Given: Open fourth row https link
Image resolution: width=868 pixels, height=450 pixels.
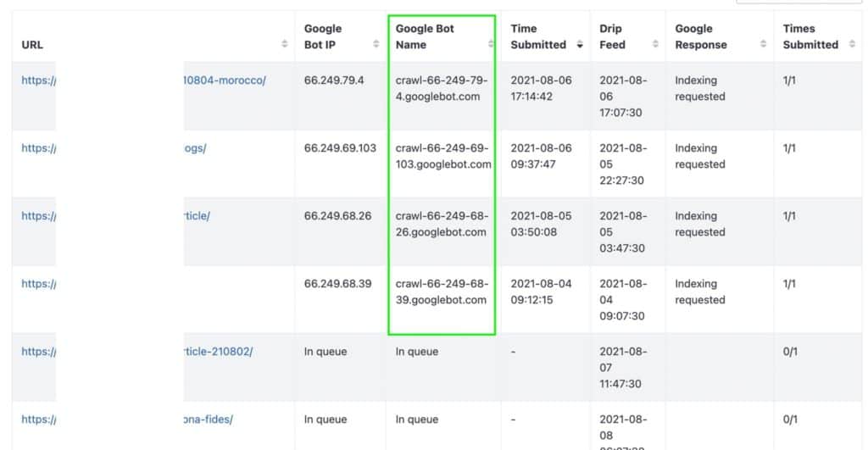Looking at the screenshot, I should [38, 284].
